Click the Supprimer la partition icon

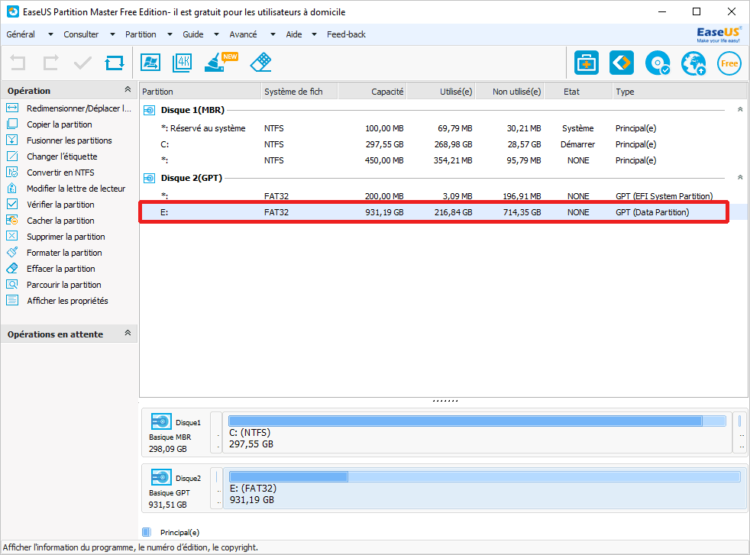pos(12,236)
